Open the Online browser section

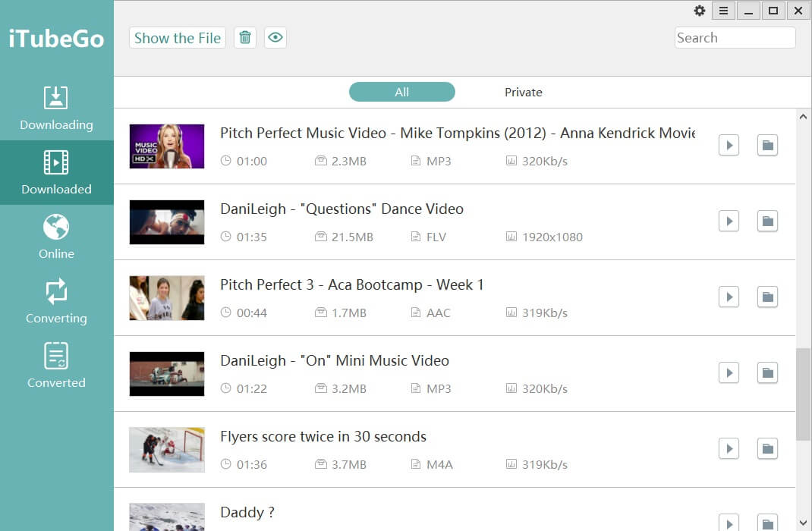[56, 237]
